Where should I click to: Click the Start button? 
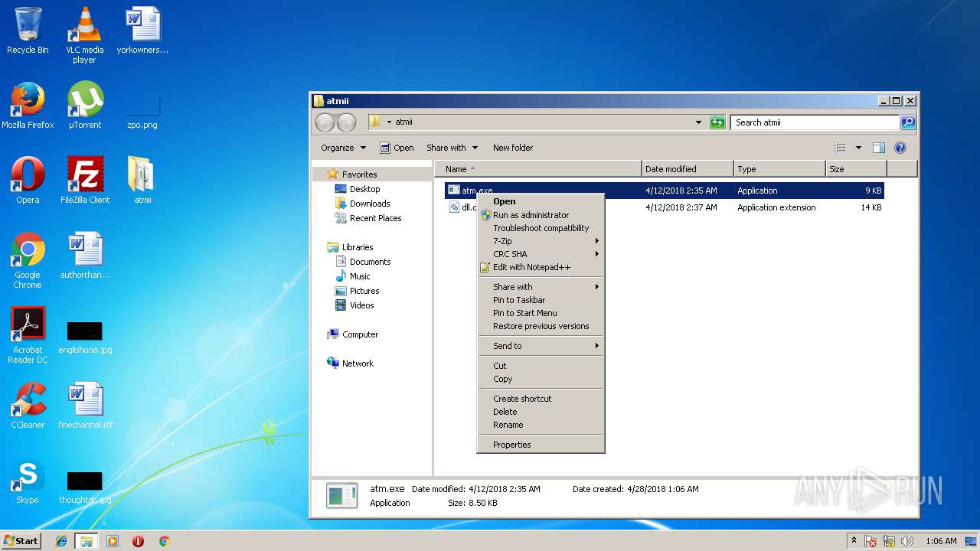point(21,541)
